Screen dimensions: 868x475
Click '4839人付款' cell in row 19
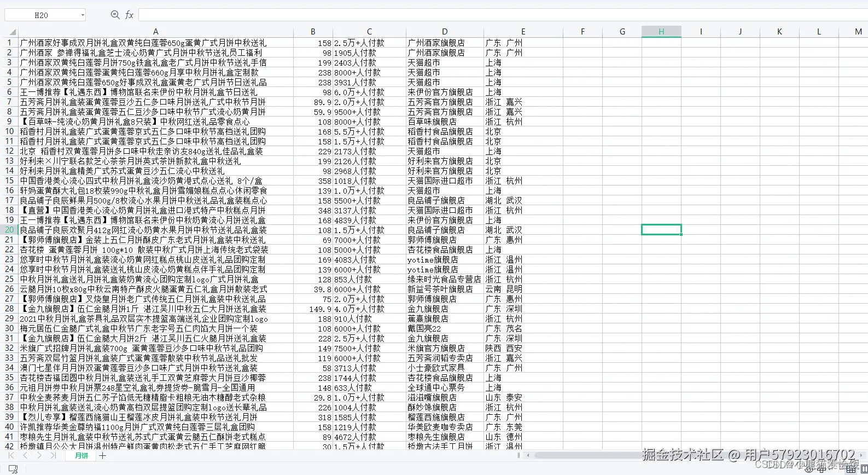tap(369, 220)
